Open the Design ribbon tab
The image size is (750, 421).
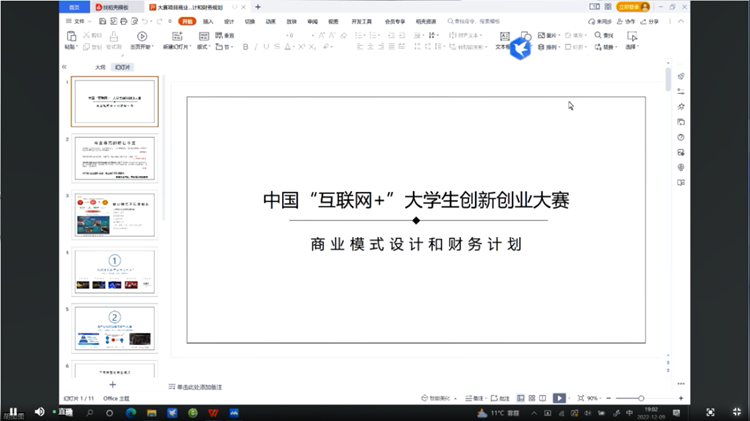[229, 21]
